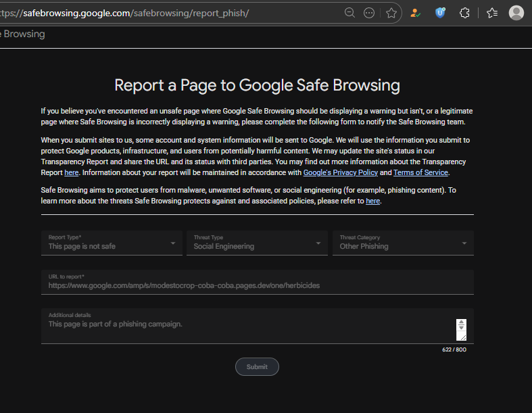Click the '622 / 800' character counter

(454, 349)
